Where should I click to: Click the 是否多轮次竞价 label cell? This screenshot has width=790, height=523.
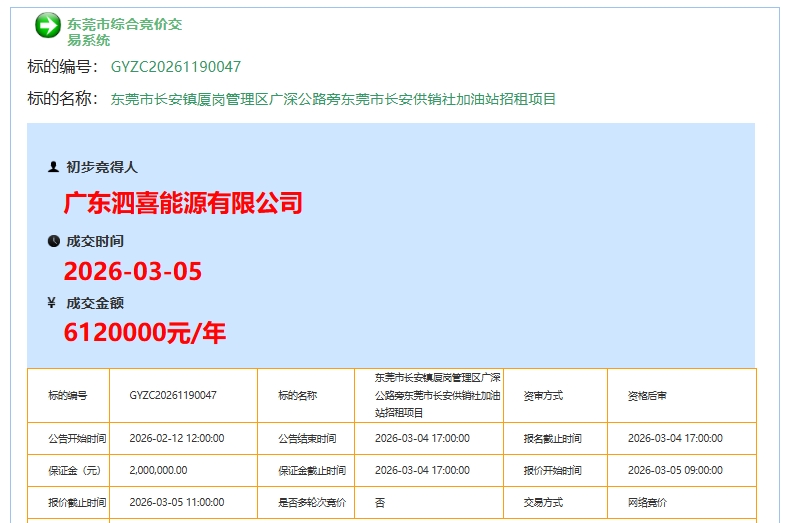pos(311,502)
